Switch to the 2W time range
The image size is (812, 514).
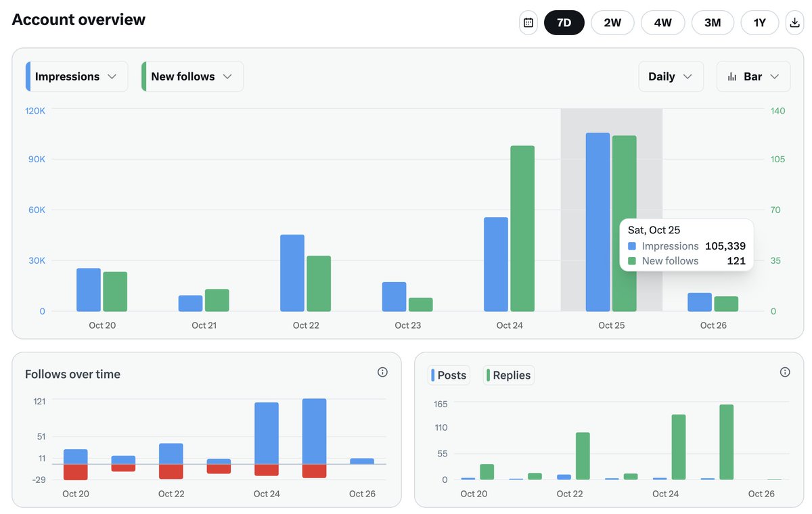click(612, 22)
